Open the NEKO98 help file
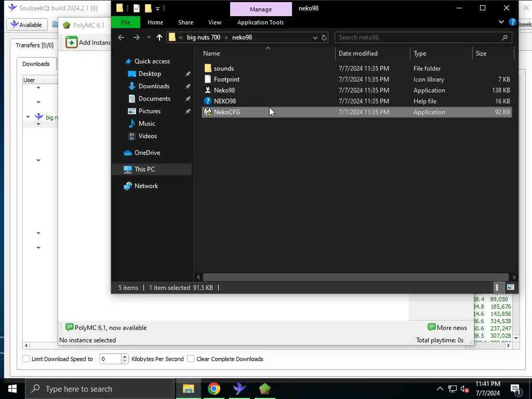This screenshot has width=532, height=399. coord(224,101)
